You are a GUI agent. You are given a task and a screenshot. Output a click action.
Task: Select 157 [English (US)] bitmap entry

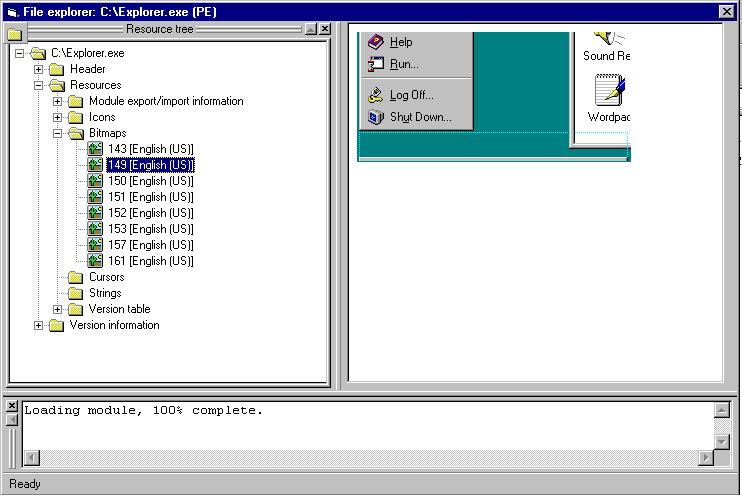click(x=150, y=245)
